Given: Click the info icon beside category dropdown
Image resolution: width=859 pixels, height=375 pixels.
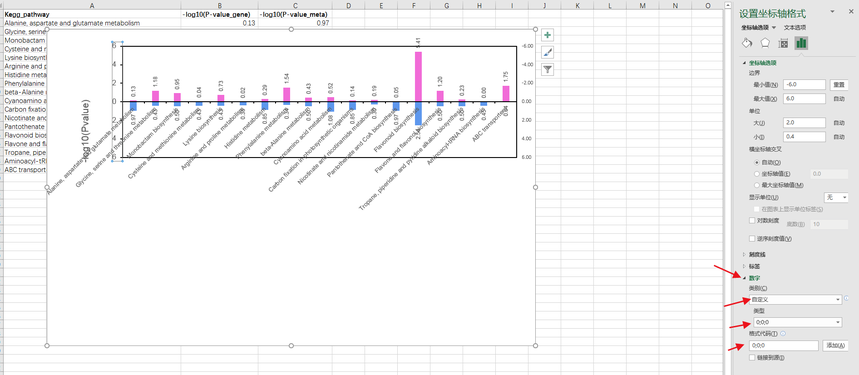Looking at the screenshot, I should tap(847, 299).
